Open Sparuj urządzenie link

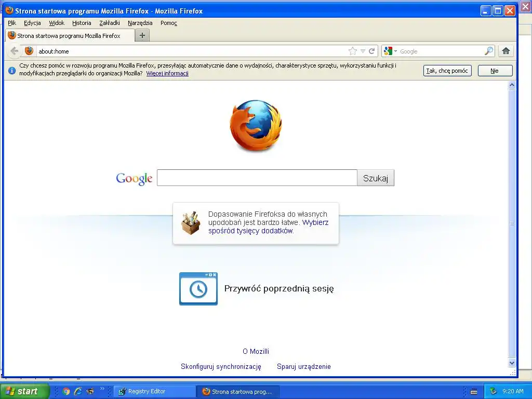(303, 366)
